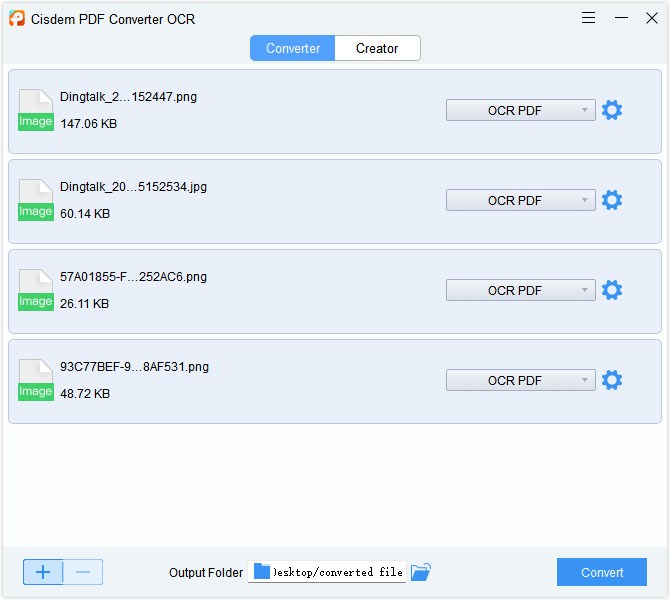Screen dimensions: 670x600
Task: Browse output folder with open-folder icon
Action: click(421, 572)
